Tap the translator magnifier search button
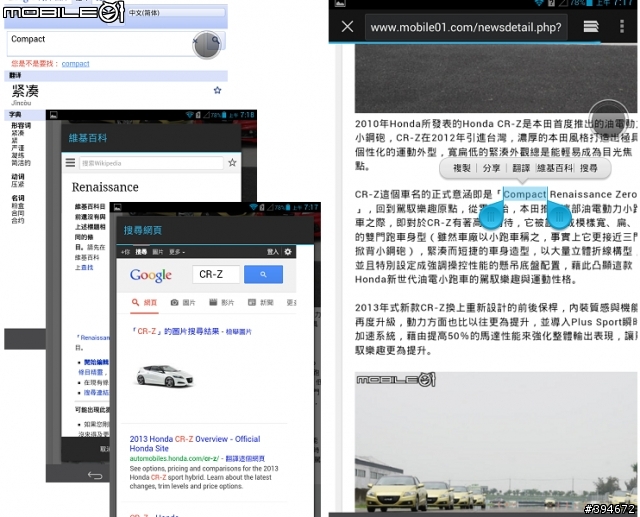The height and width of the screenshot is (517, 640). (216, 40)
